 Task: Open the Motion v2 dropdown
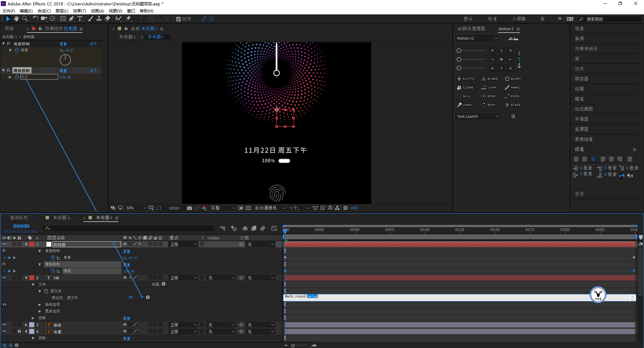tap(477, 38)
